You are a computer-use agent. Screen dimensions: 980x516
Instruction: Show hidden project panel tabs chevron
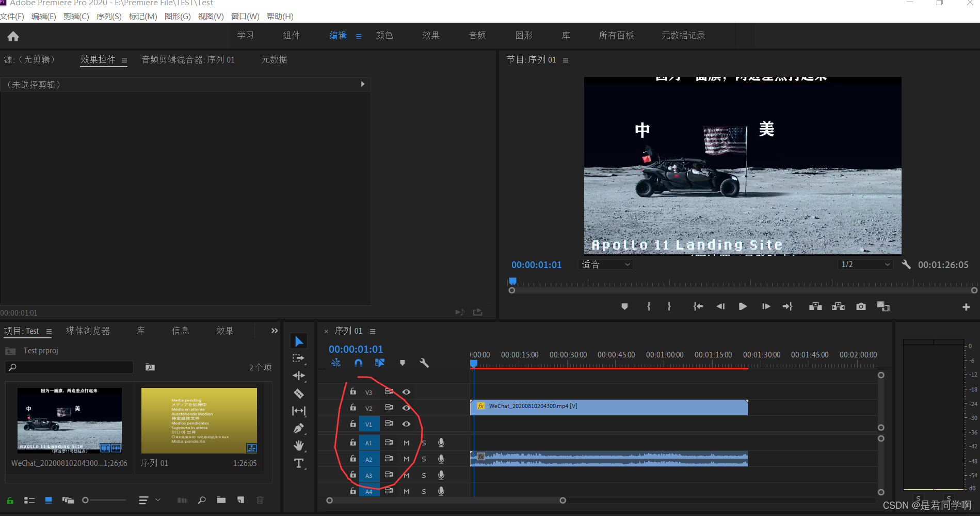[x=275, y=331]
